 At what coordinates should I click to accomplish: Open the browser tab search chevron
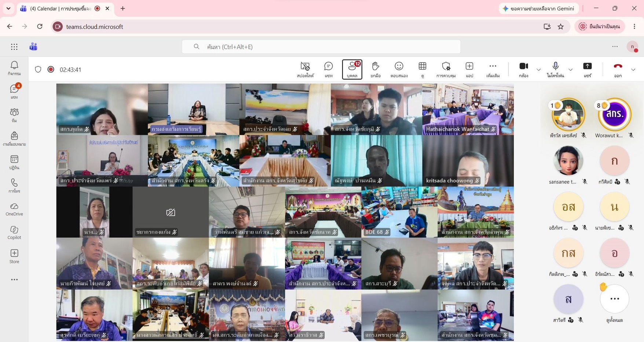[x=8, y=8]
